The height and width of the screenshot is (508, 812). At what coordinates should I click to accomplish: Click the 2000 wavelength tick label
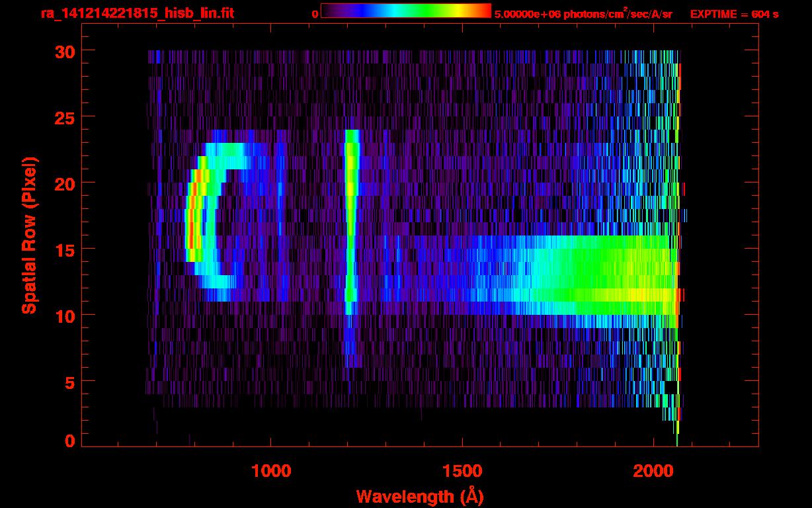[652, 471]
